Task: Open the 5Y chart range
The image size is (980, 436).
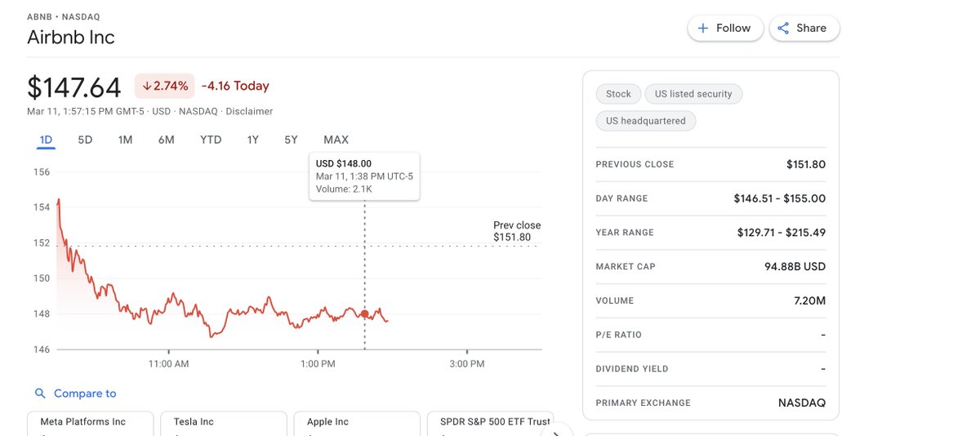Action: [292, 140]
